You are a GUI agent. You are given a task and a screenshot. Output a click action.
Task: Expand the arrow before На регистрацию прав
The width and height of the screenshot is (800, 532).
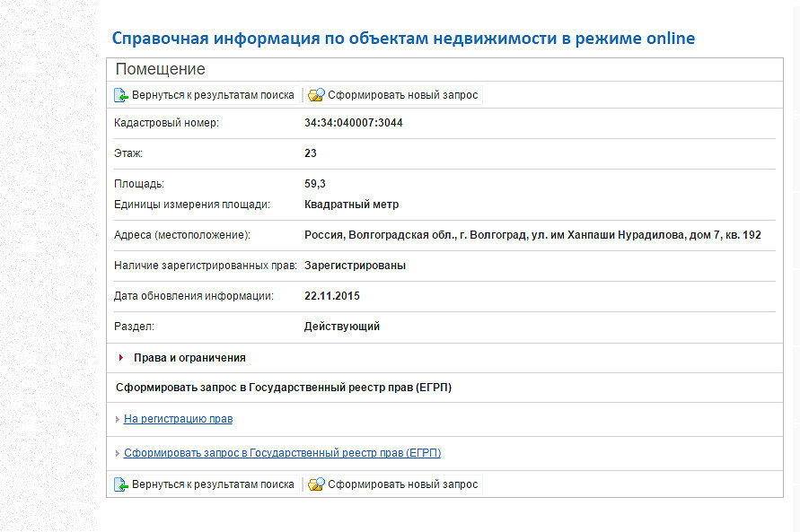pyautogui.click(x=118, y=419)
